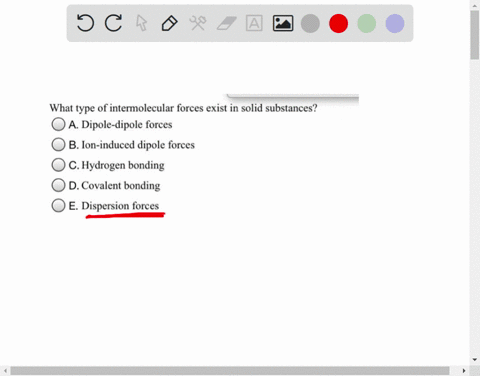Screen dimensions: 480x376
Task: Click the 'Covalent bonding' answer text
Action: tap(121, 185)
